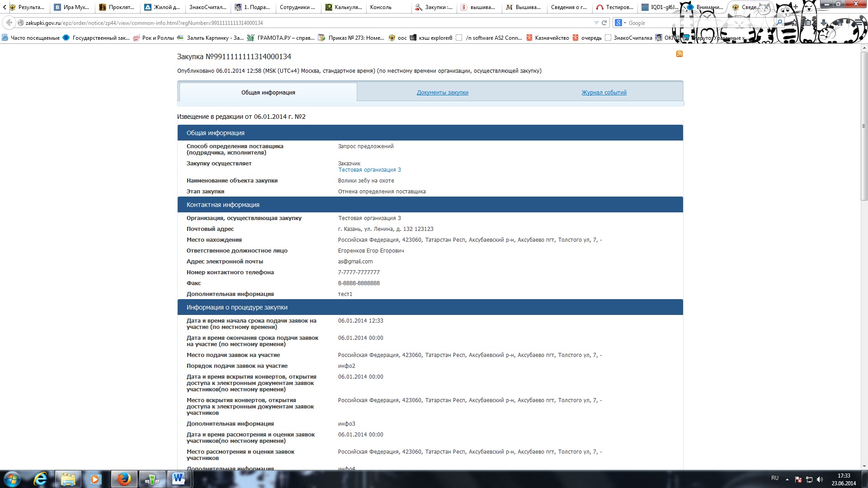Screen dimensions: 868x488
Task: Click the RSS feed icon
Action: tap(679, 54)
